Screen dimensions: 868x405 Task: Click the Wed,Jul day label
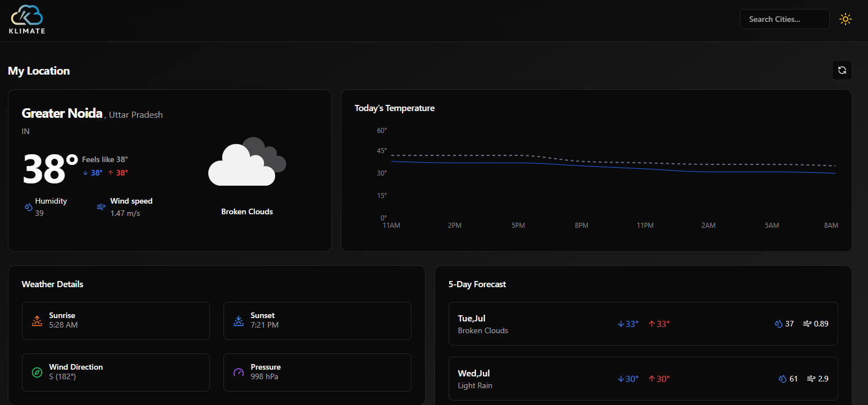coord(474,373)
